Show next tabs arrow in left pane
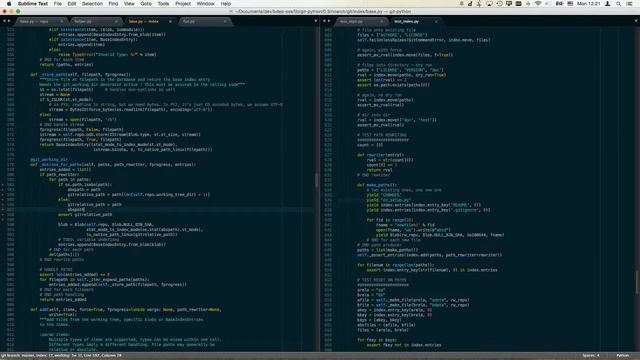The width and height of the screenshot is (640, 360). [x=9, y=21]
